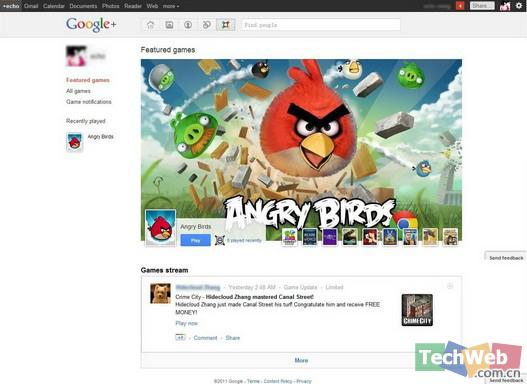Click the Share button in top bar
Image resolution: width=527 pixels, height=384 pixels.
[482, 6]
